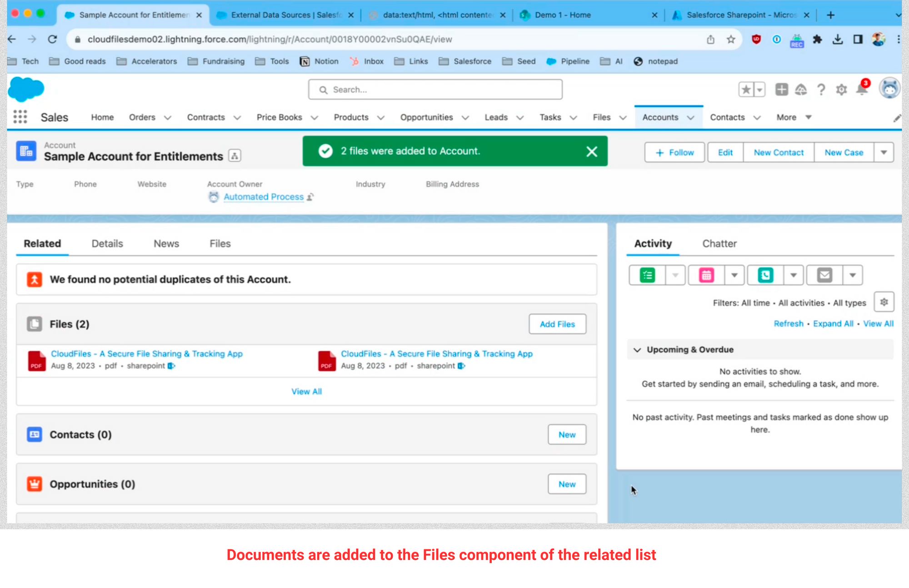Switch to the Chatter tab
This screenshot has height=588, width=909.
[x=719, y=244]
